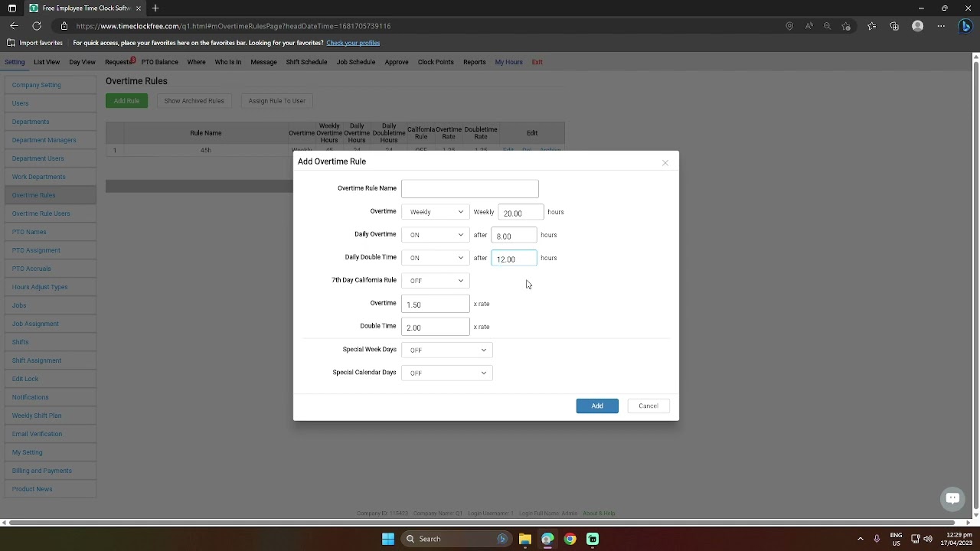The image size is (980, 551).
Task: Open the Requests menu item
Action: 119,62
